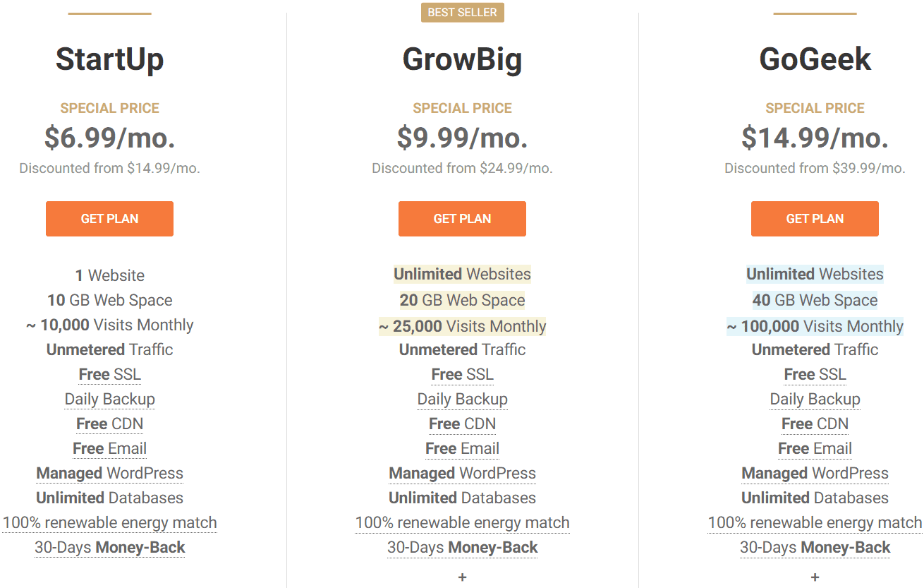Expand more features plus under GoGeek
The width and height of the screenshot is (924, 588).
point(815,577)
